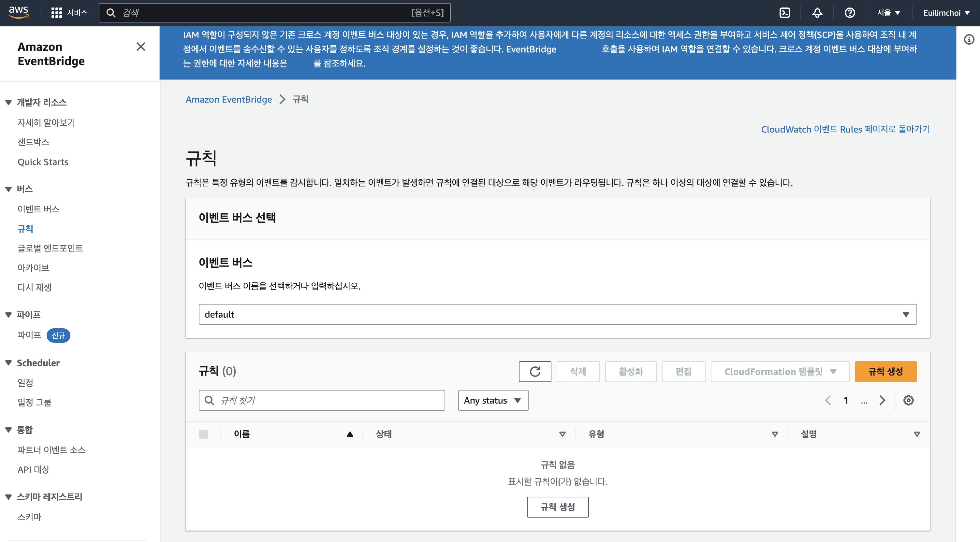Viewport: 980px width, 542px height.
Task: Click orange 규칙 생성 button
Action: click(885, 372)
